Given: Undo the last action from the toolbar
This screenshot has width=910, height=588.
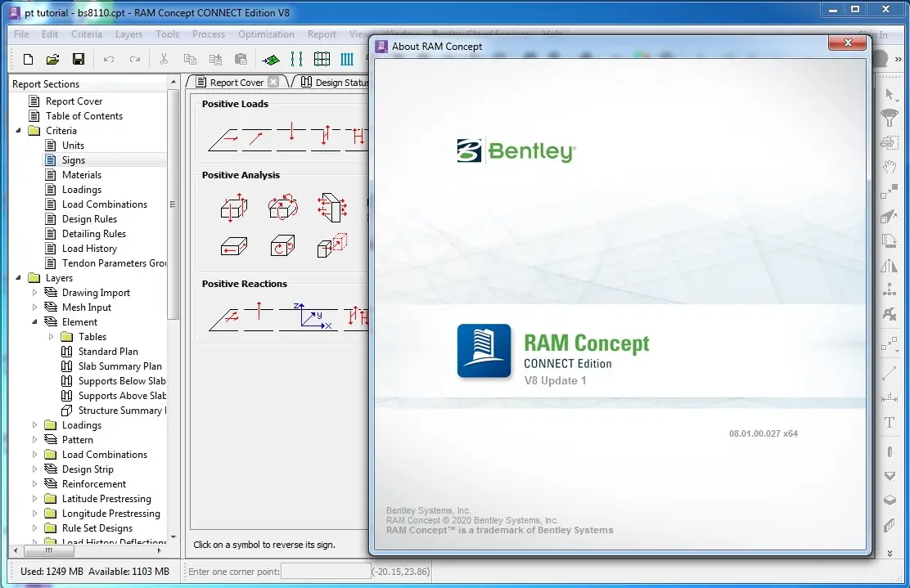Looking at the screenshot, I should click(x=109, y=59).
